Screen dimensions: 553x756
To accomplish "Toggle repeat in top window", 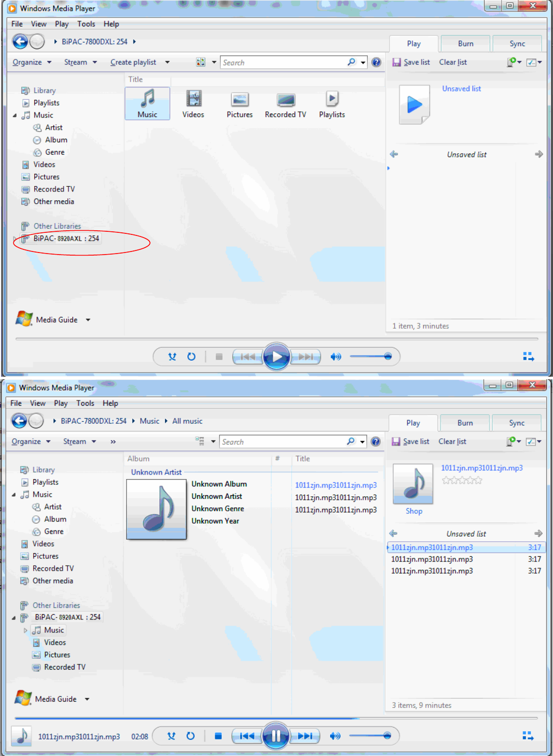I will click(191, 357).
